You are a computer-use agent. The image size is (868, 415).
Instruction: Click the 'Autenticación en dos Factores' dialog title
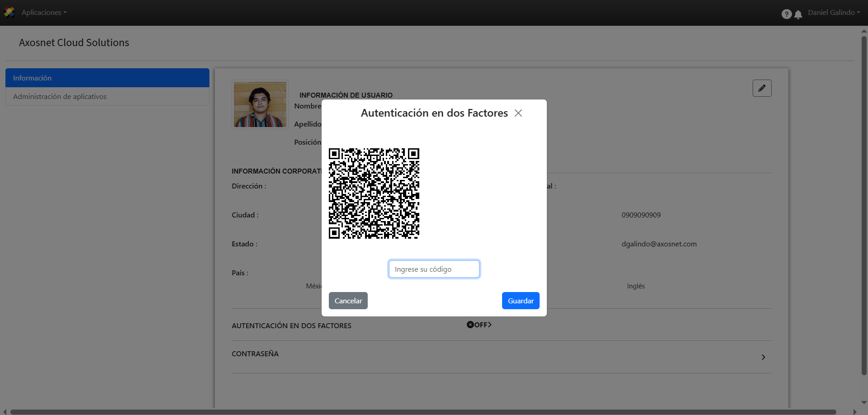pos(434,113)
